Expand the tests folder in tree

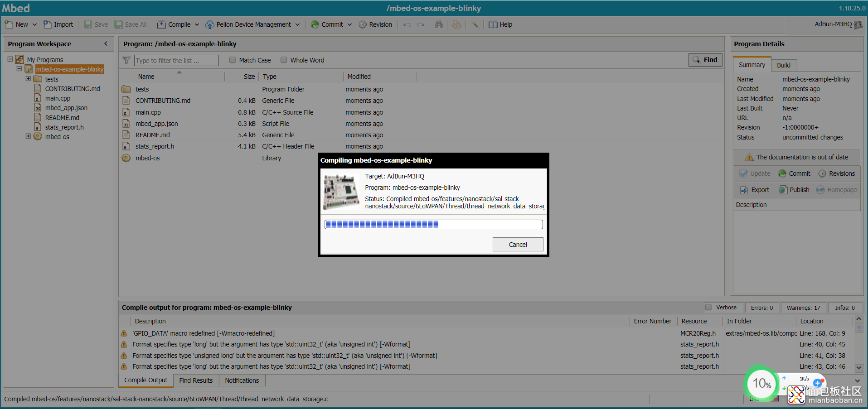28,78
